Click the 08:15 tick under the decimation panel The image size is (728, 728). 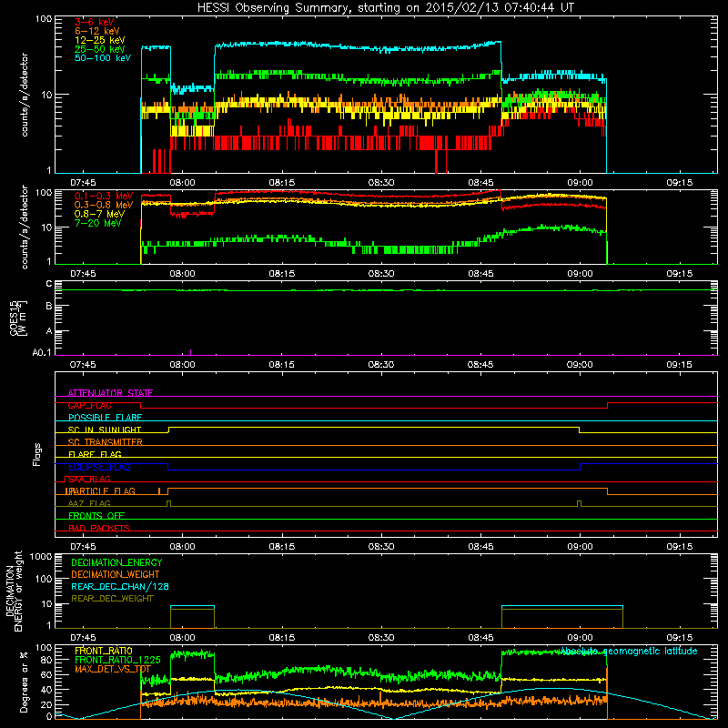pos(282,638)
